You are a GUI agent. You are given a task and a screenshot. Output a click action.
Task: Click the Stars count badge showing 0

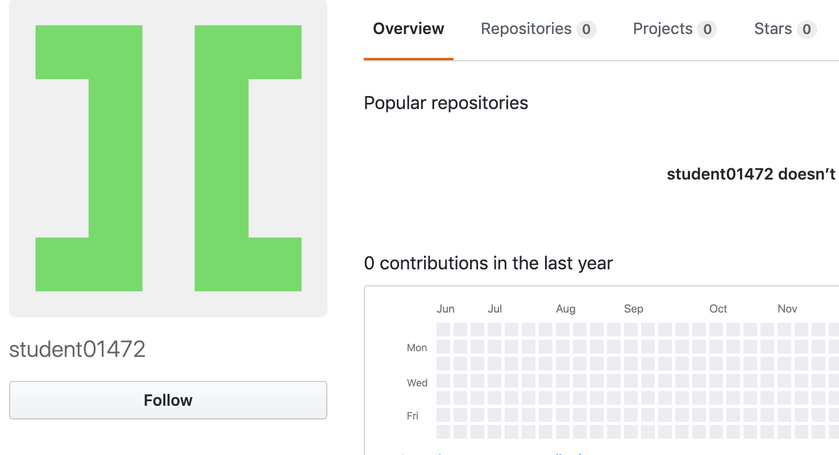click(x=807, y=29)
